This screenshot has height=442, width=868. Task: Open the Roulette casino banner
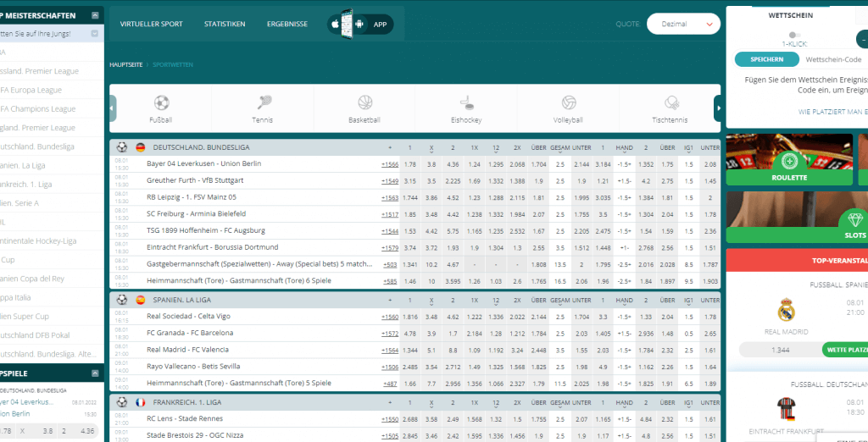click(789, 159)
